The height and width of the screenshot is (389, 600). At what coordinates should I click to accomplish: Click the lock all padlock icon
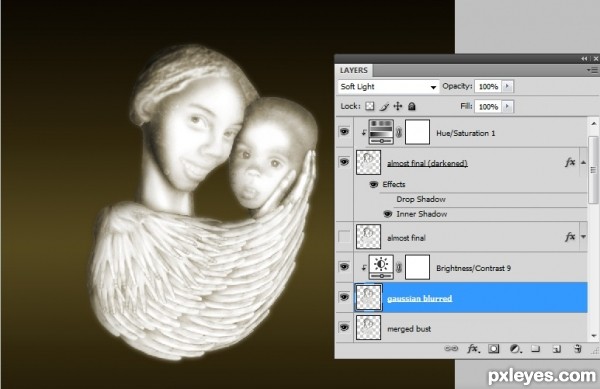click(412, 106)
